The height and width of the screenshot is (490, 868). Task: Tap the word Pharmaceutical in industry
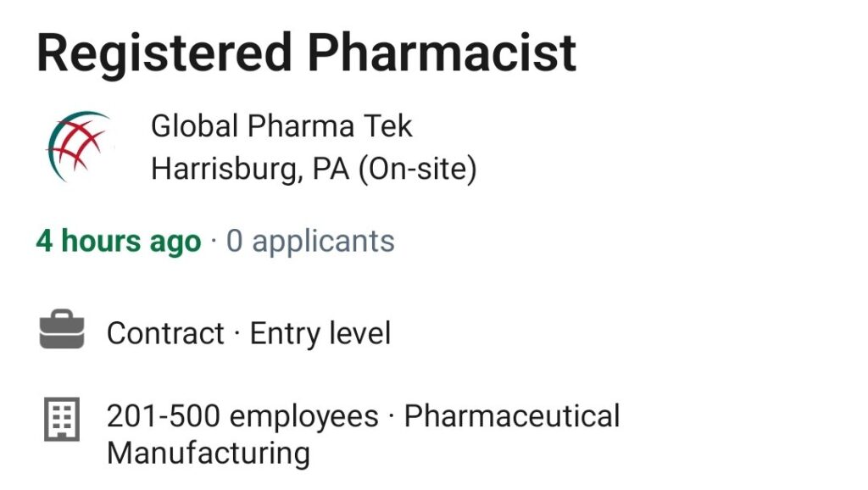click(512, 416)
